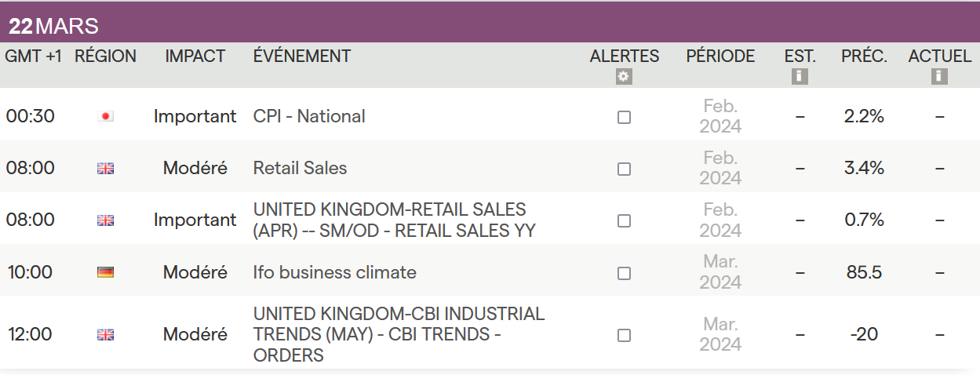Open UK CBI Industrial Trends Orders event

pyautogui.click(x=398, y=334)
